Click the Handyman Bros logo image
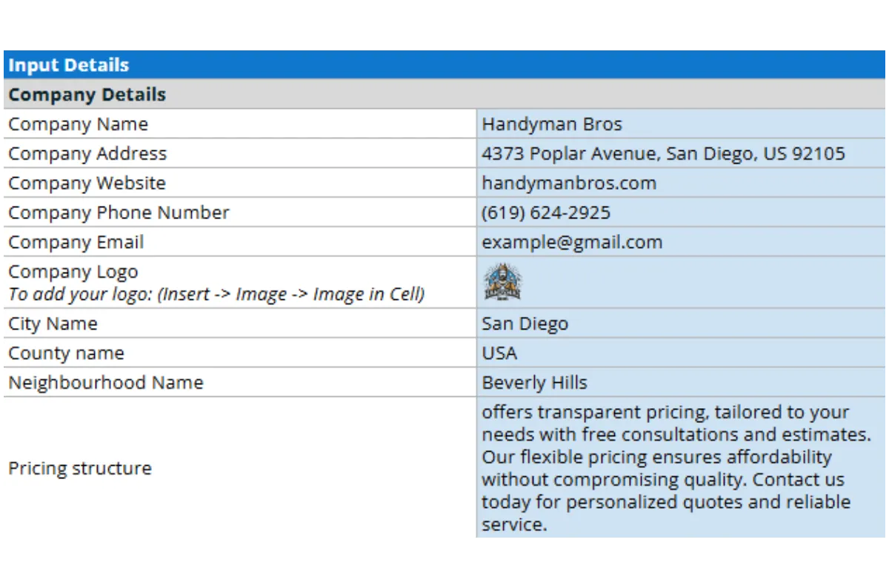 click(503, 282)
